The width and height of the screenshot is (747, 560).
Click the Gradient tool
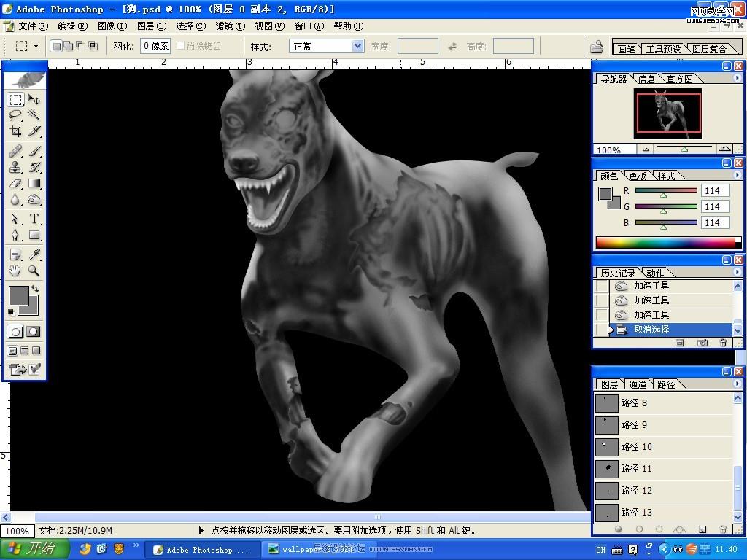(34, 184)
